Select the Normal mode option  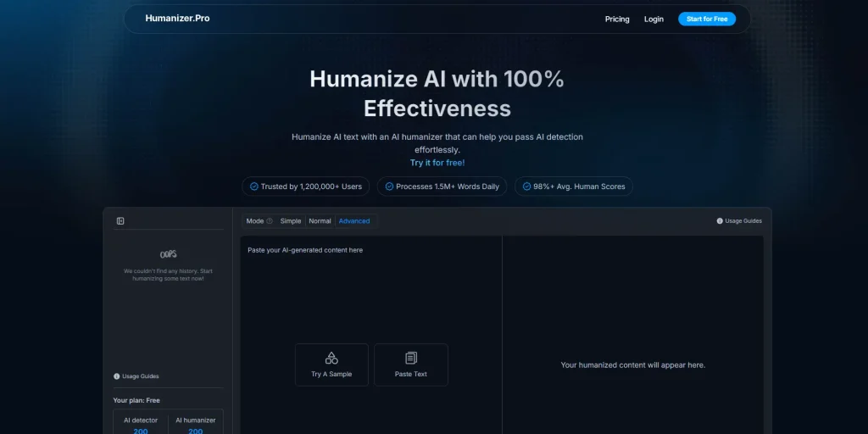tap(320, 221)
